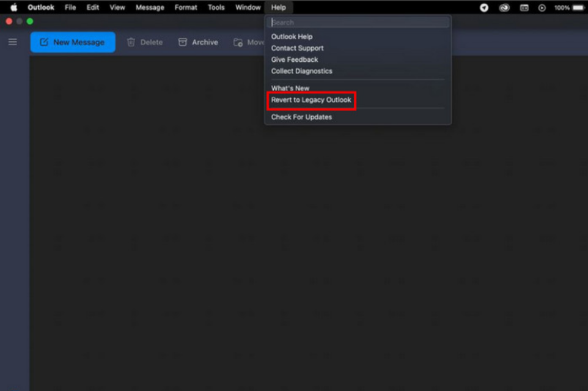Screen dimensions: 588x391
Task: Select Contact Support
Action: coord(298,48)
